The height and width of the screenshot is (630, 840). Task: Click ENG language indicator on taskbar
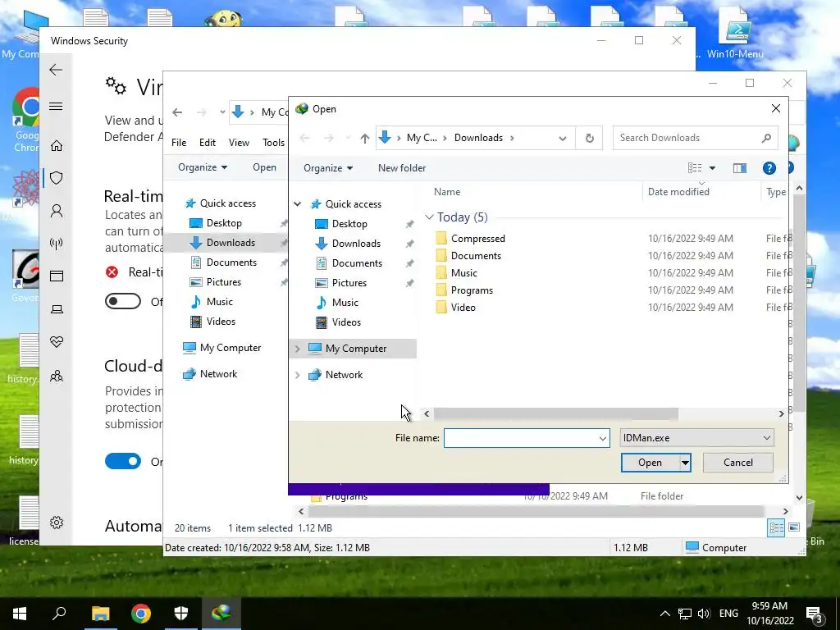coord(728,614)
